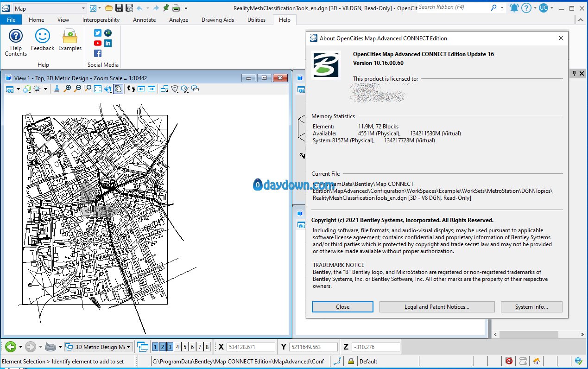Expand the V8 file type dropdown arrow
Screen dimensions: 588x369
99,8
